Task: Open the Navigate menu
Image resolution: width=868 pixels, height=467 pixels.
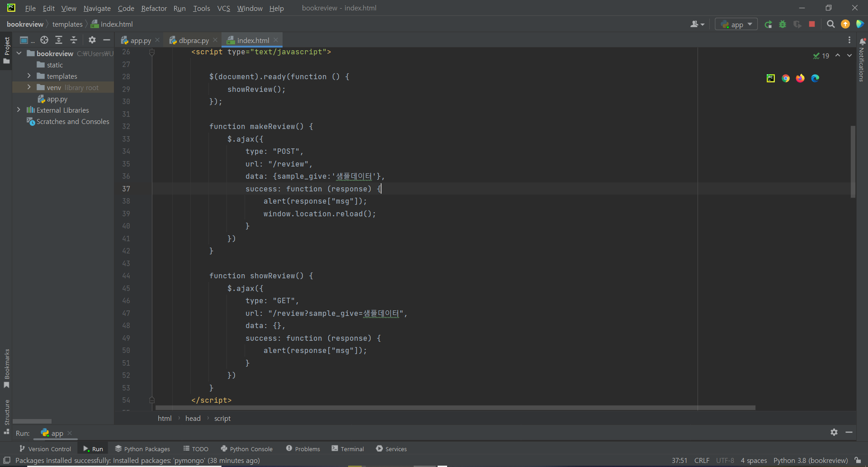Action: click(x=97, y=8)
